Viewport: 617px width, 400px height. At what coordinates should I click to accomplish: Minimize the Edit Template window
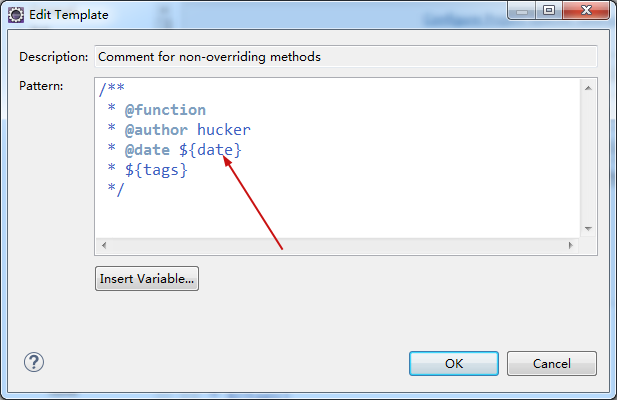(x=520, y=11)
